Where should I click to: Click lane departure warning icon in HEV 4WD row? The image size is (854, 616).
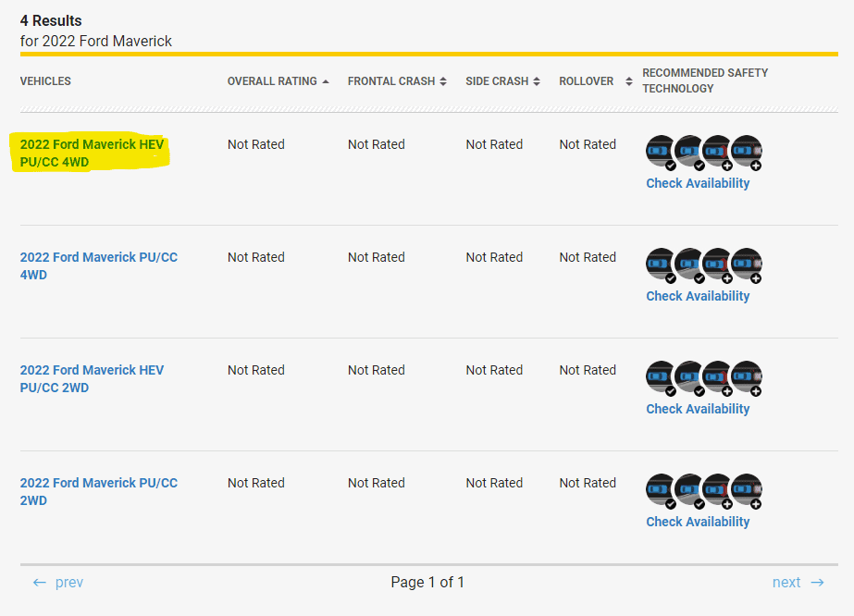(x=689, y=152)
